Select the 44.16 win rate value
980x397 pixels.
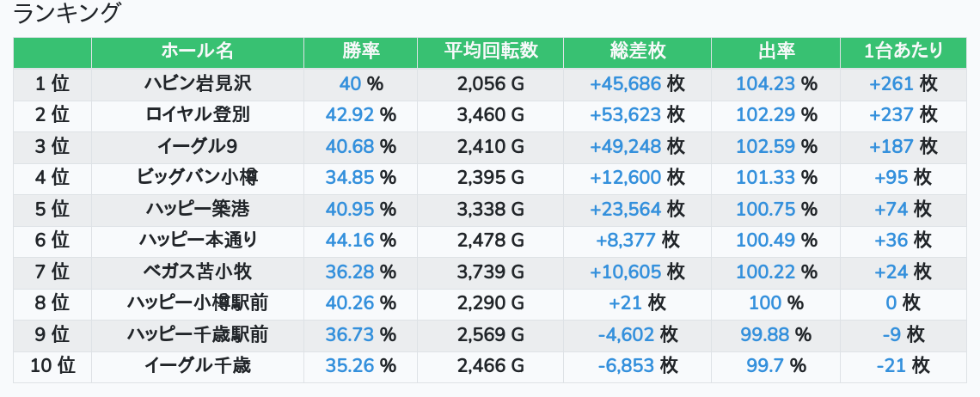(x=351, y=241)
